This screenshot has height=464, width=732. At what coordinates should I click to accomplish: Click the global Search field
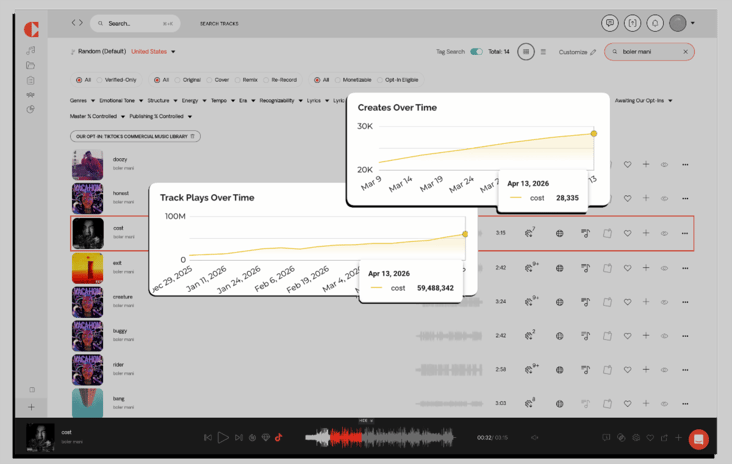[135, 23]
